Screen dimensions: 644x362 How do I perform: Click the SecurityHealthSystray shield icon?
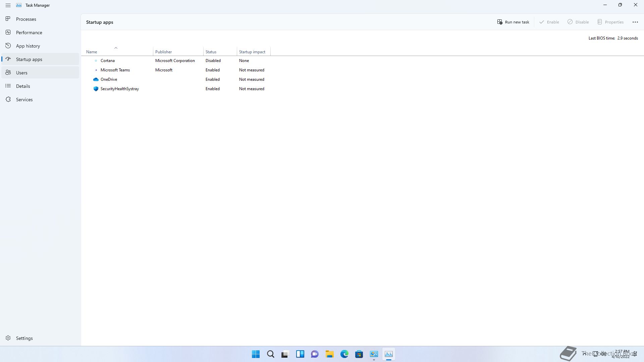(96, 89)
